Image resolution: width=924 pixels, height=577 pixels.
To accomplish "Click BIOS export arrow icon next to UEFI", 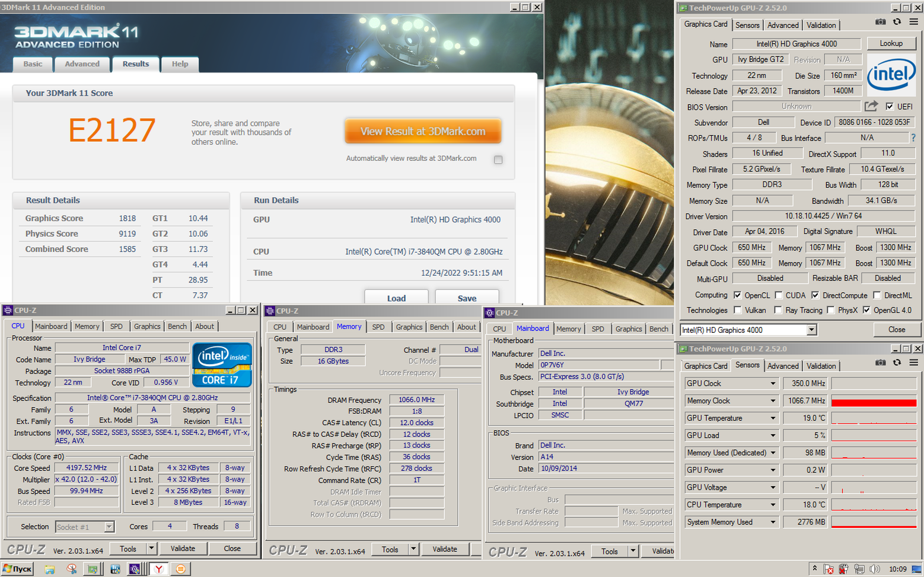I will point(871,106).
